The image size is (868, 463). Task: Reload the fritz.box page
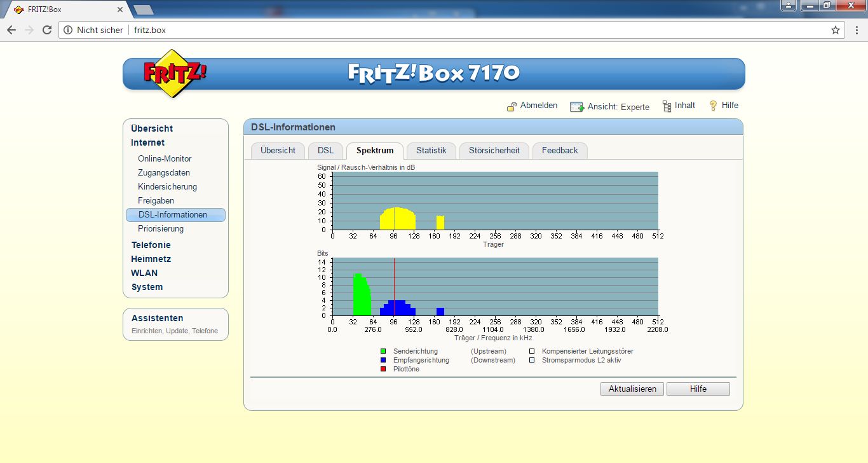click(x=47, y=30)
